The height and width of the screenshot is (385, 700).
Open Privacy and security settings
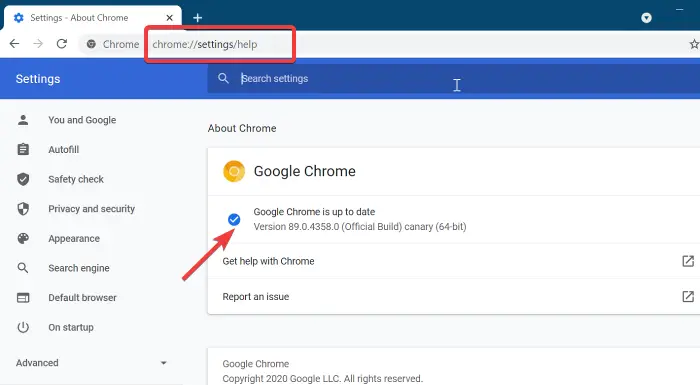(92, 209)
